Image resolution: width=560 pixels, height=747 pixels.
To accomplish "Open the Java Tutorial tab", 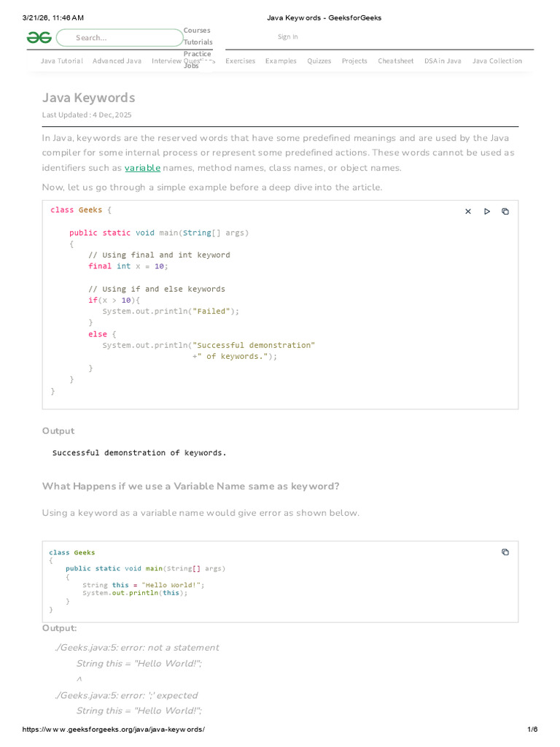I will coord(62,61).
